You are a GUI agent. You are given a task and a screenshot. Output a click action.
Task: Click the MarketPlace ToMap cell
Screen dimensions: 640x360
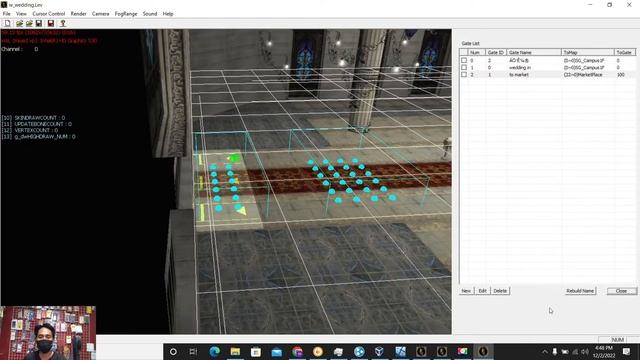pyautogui.click(x=583, y=75)
